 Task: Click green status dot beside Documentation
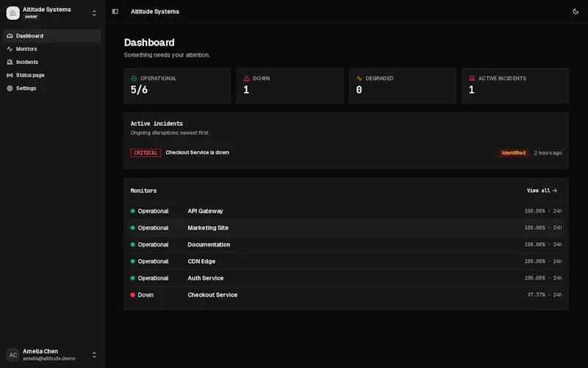(133, 244)
